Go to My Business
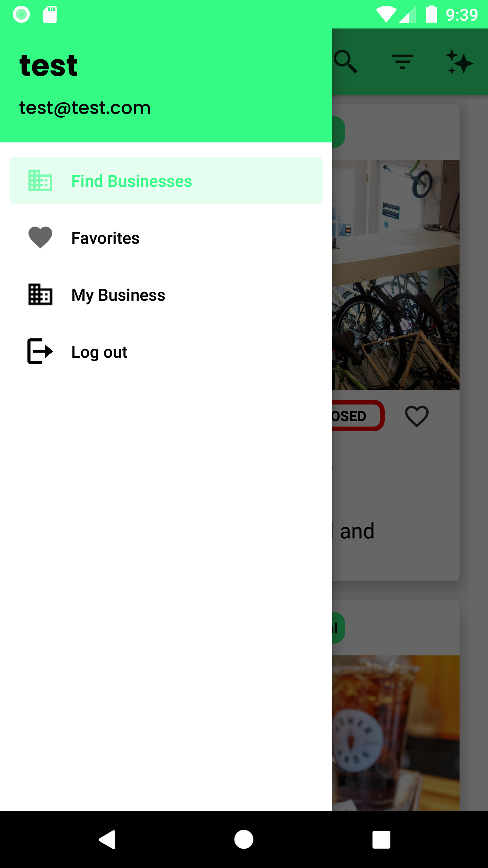Viewport: 488px width, 868px height. point(118,295)
